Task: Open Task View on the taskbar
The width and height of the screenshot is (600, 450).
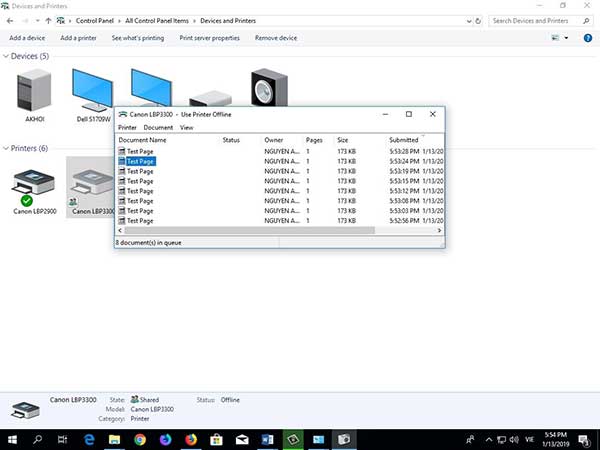Action: point(63,440)
